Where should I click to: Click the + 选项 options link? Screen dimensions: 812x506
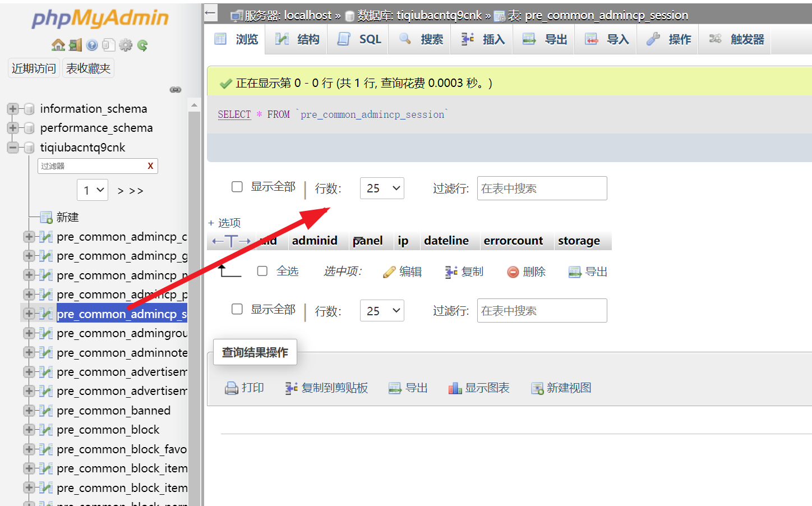224,223
